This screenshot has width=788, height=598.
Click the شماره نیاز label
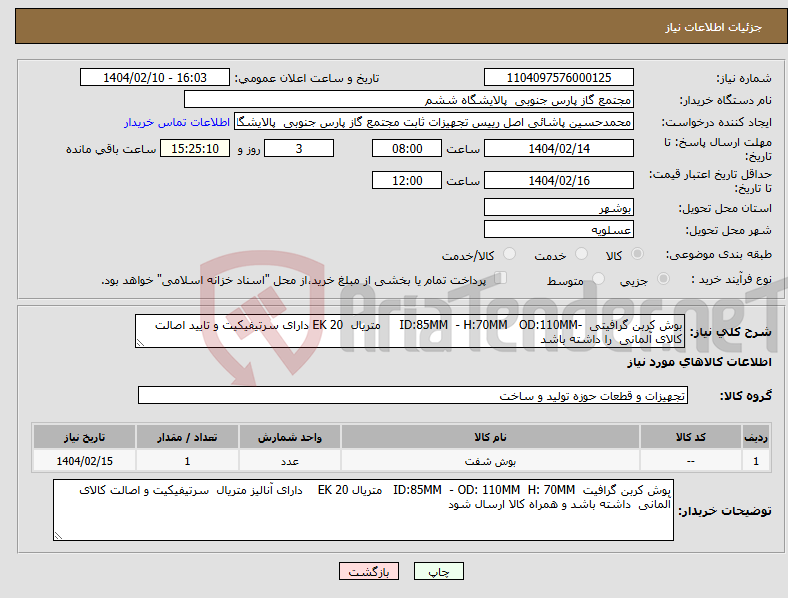tap(744, 78)
